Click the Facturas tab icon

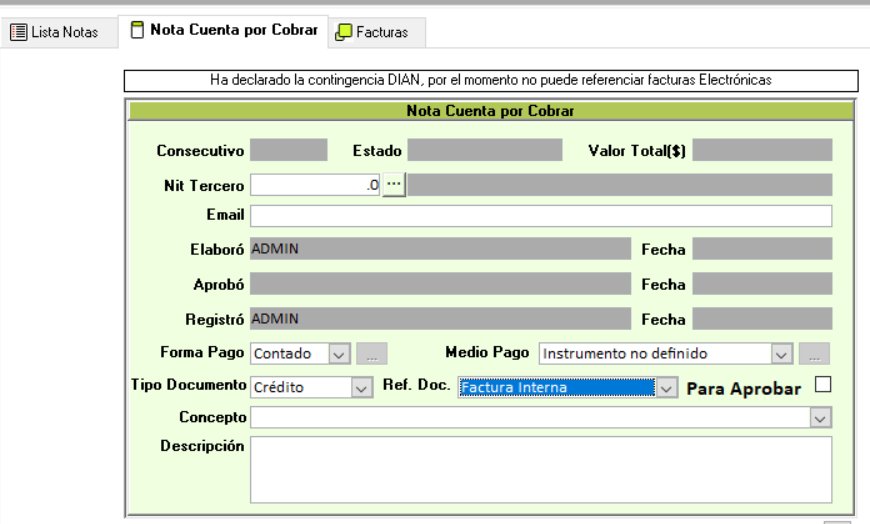(x=344, y=32)
